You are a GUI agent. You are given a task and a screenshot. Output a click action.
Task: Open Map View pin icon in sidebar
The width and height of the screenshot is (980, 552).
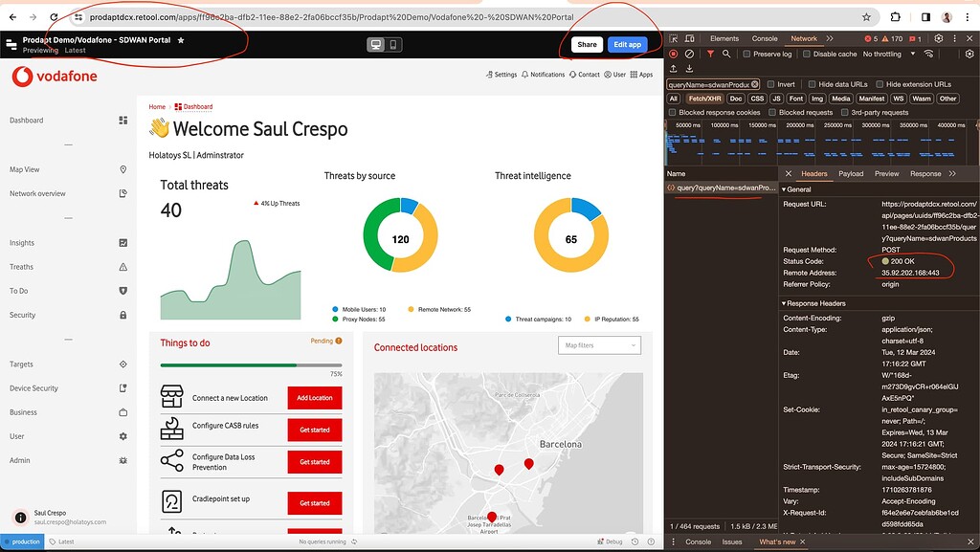[x=122, y=169]
